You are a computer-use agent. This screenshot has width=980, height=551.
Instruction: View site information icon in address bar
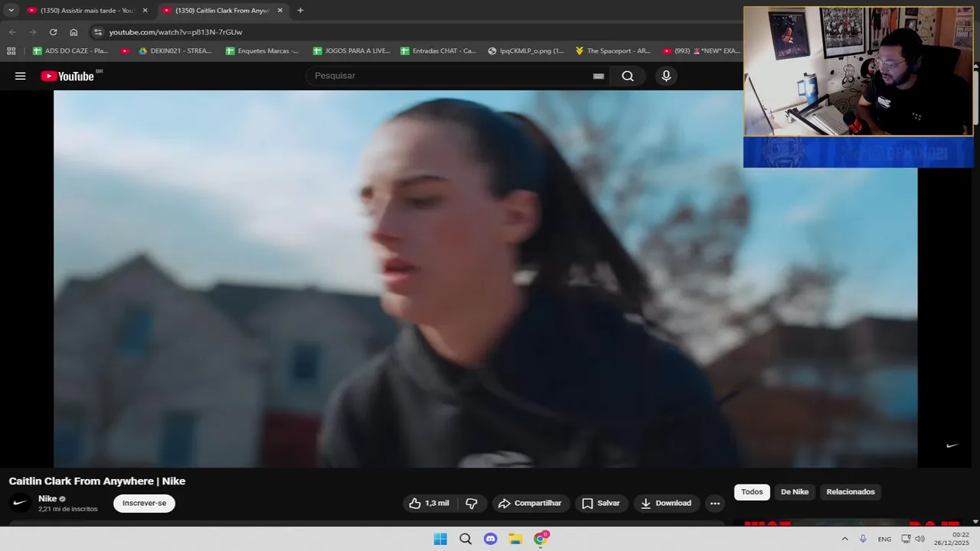[97, 32]
